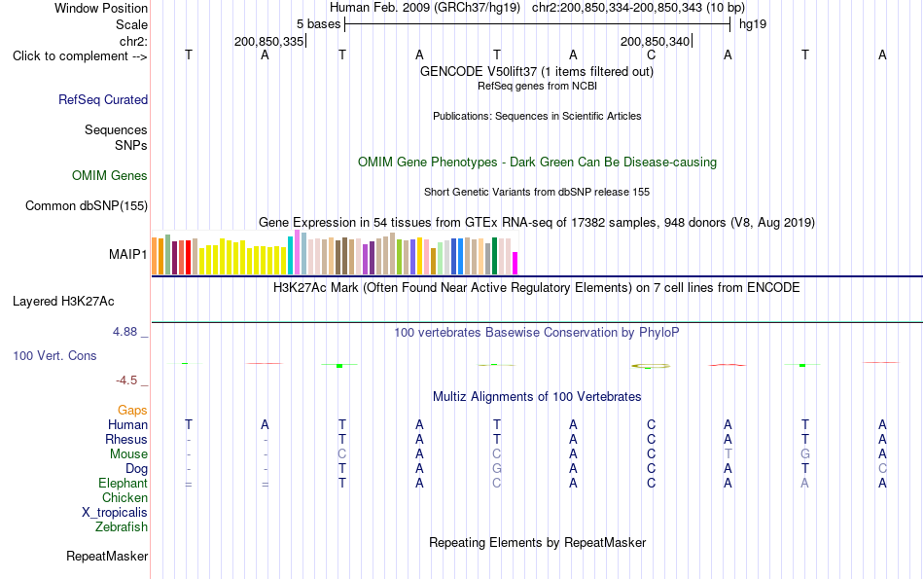This screenshot has width=924, height=579.
Task: Click the 'Click to complement -->' label
Action: coord(80,56)
